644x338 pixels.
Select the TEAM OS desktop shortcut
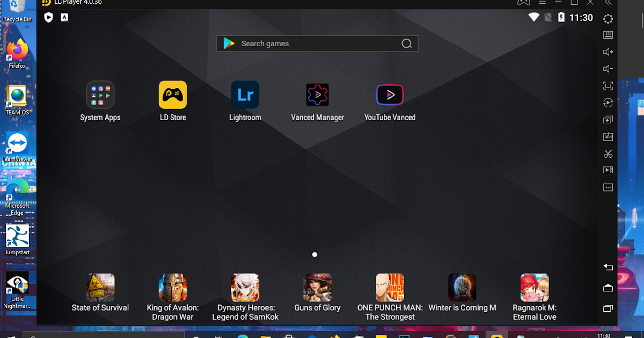click(x=18, y=100)
